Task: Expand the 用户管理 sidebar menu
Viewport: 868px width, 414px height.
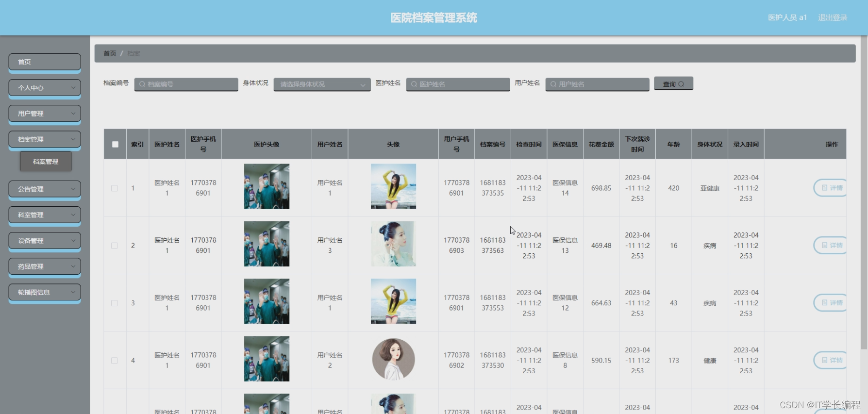Action: click(45, 114)
